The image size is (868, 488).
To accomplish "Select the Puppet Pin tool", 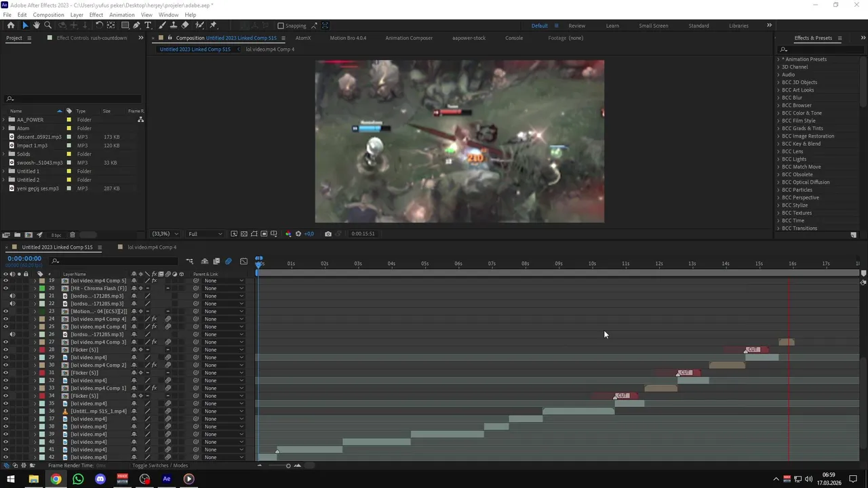I will click(x=214, y=25).
